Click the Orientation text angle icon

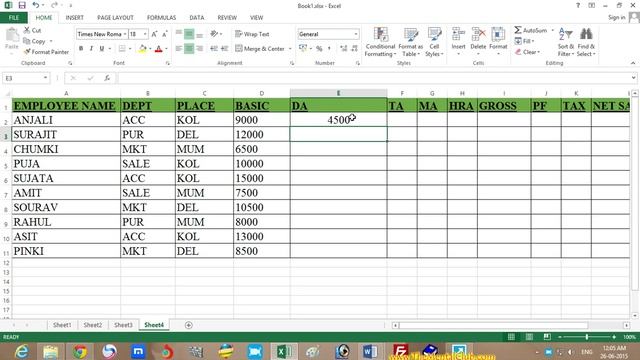pos(214,34)
